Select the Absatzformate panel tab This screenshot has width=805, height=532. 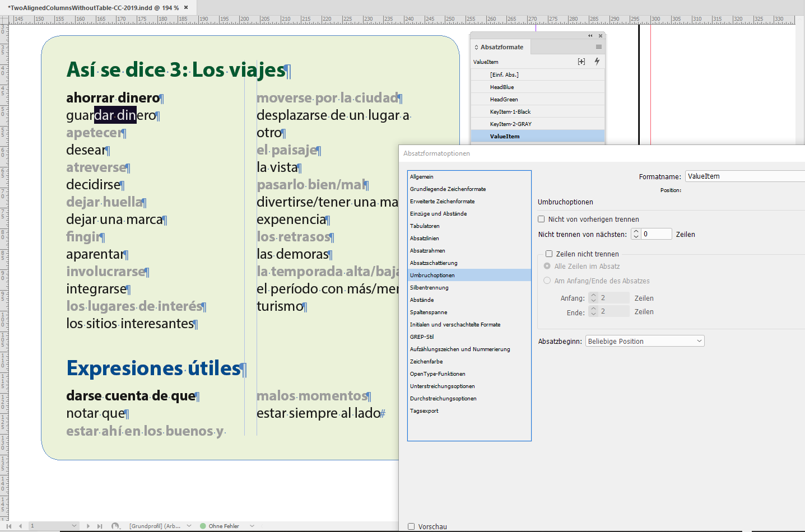coord(501,47)
